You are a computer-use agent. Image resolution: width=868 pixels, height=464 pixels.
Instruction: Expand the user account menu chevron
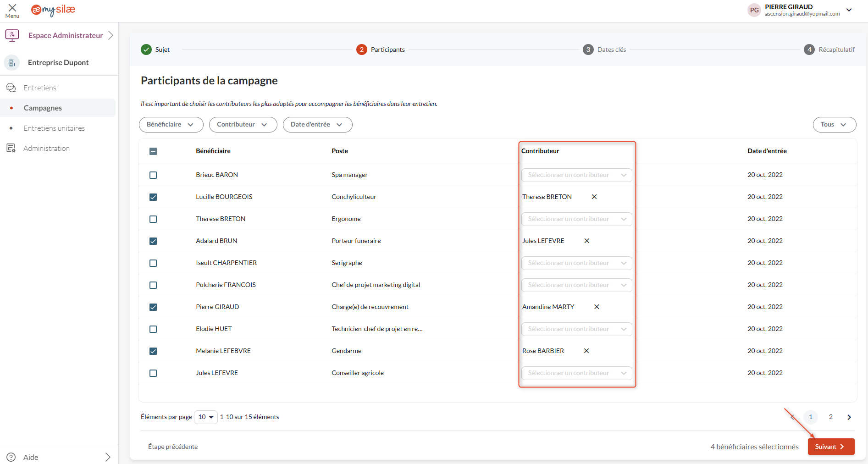point(849,10)
